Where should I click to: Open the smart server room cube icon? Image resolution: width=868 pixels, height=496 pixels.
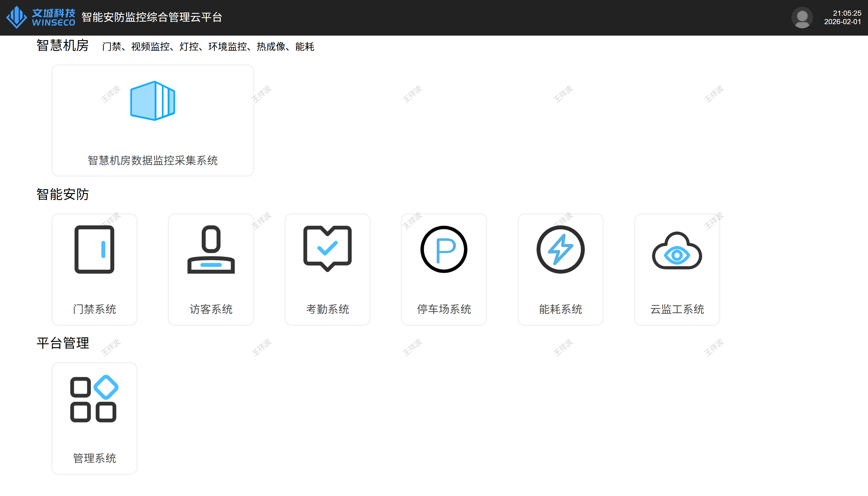pyautogui.click(x=153, y=101)
